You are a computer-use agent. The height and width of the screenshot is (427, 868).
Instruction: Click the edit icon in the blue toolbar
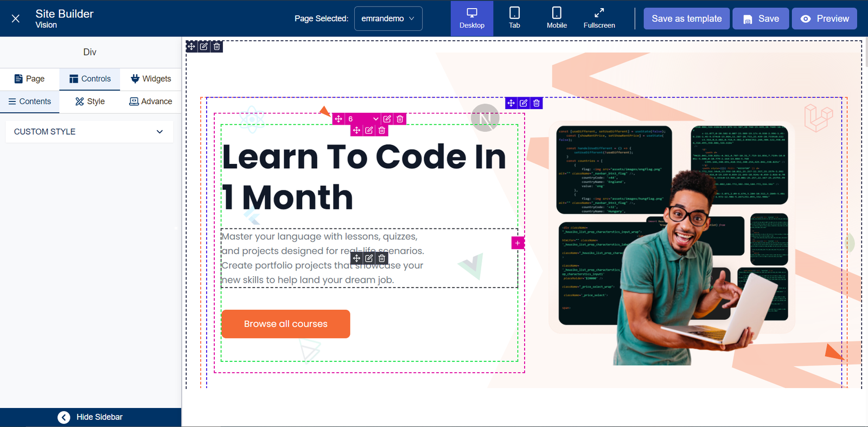click(524, 103)
